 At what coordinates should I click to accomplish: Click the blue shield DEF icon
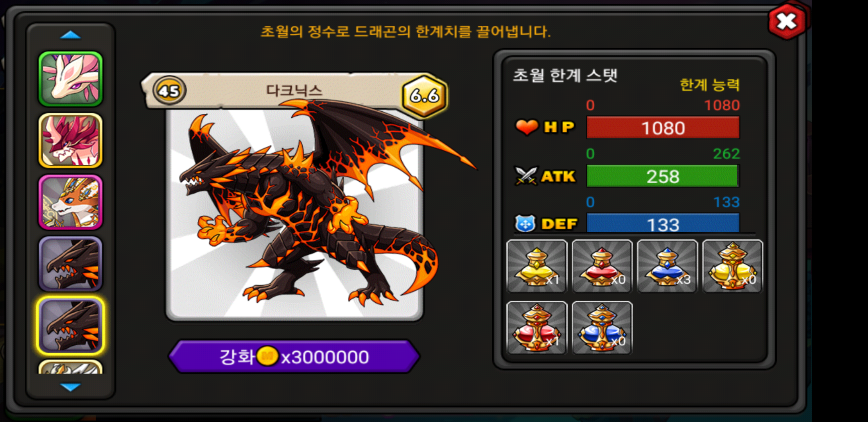(x=525, y=224)
